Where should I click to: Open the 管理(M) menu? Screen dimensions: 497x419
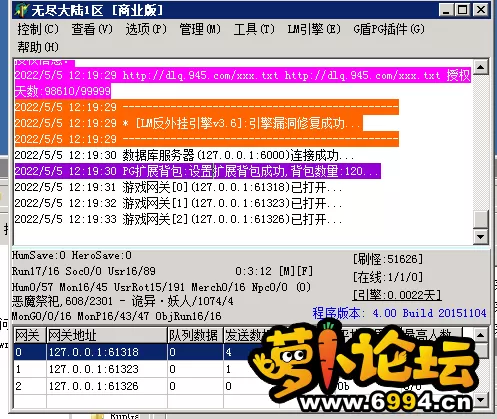point(200,29)
